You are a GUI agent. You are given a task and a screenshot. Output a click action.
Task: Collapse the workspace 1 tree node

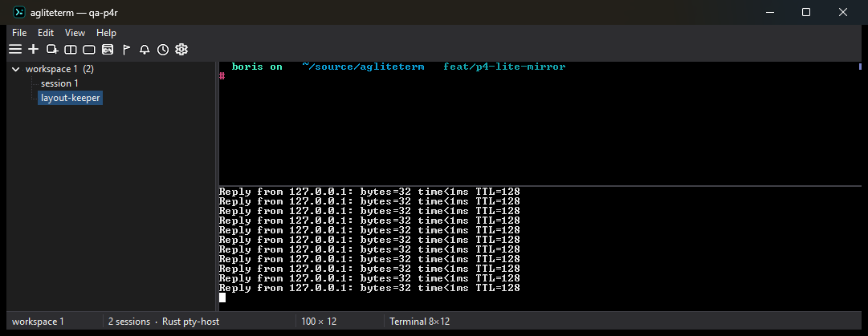pos(15,69)
